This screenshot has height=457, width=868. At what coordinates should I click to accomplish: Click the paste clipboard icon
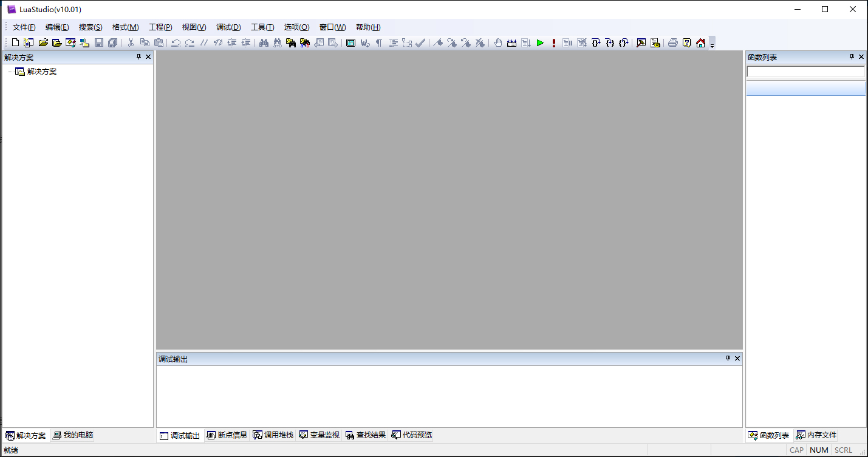click(159, 42)
